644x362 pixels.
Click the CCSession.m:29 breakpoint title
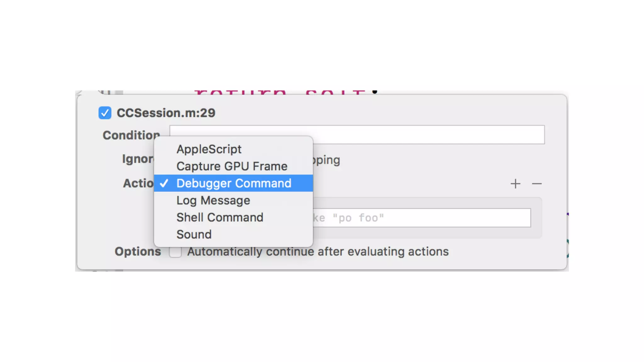[166, 113]
